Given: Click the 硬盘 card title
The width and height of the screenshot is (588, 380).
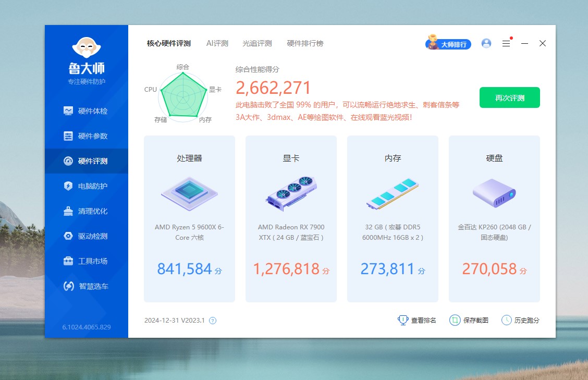Looking at the screenshot, I should point(494,158).
